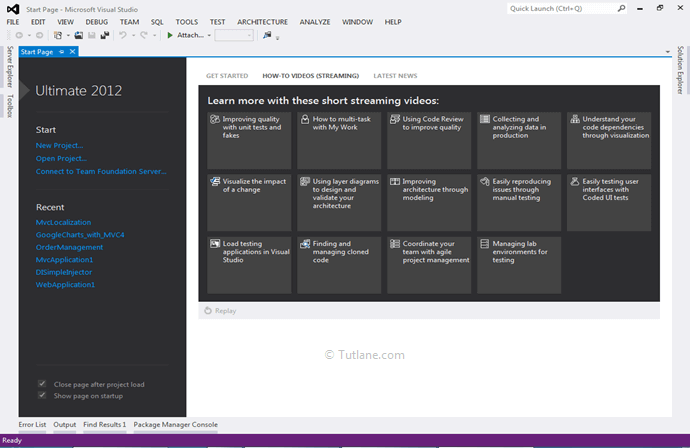Expand the Solution Explorer side tab
Screen dimensions: 690x448
point(680,70)
